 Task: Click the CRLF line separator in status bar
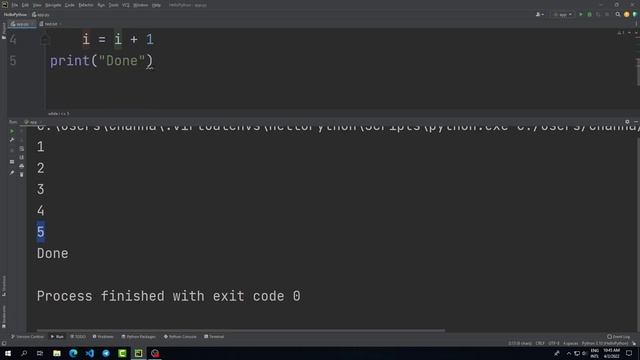click(x=540, y=343)
